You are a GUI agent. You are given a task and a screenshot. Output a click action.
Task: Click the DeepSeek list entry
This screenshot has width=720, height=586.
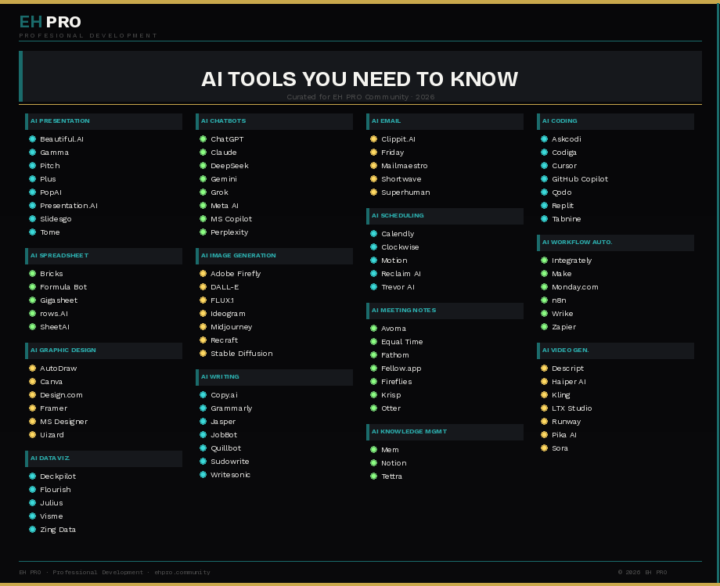(224, 166)
